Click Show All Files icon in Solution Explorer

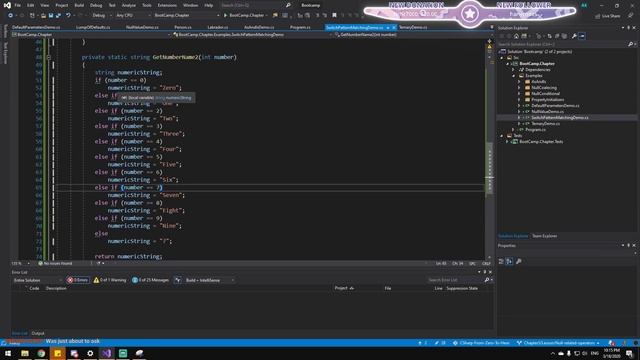point(564,36)
